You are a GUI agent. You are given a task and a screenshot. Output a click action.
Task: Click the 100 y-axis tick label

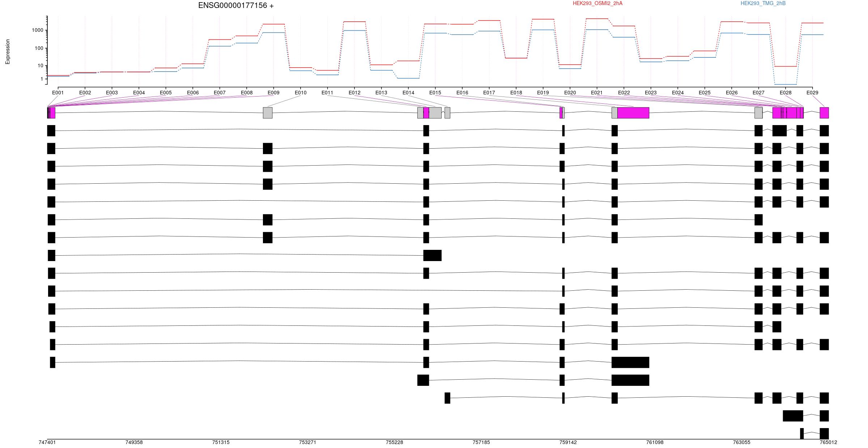(39, 48)
